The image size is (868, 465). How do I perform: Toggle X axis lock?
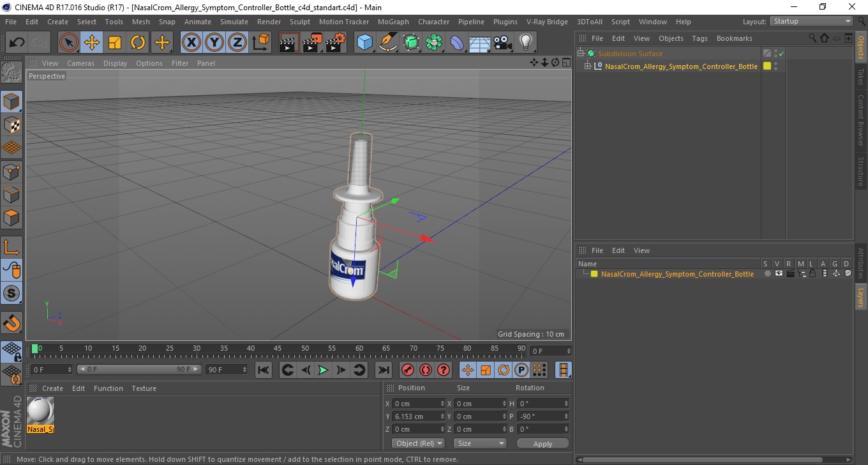191,43
